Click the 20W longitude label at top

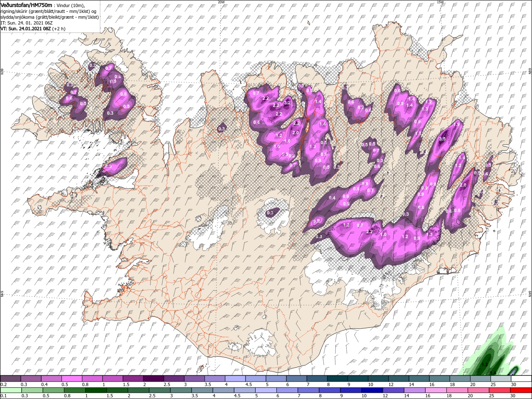click(x=221, y=2)
